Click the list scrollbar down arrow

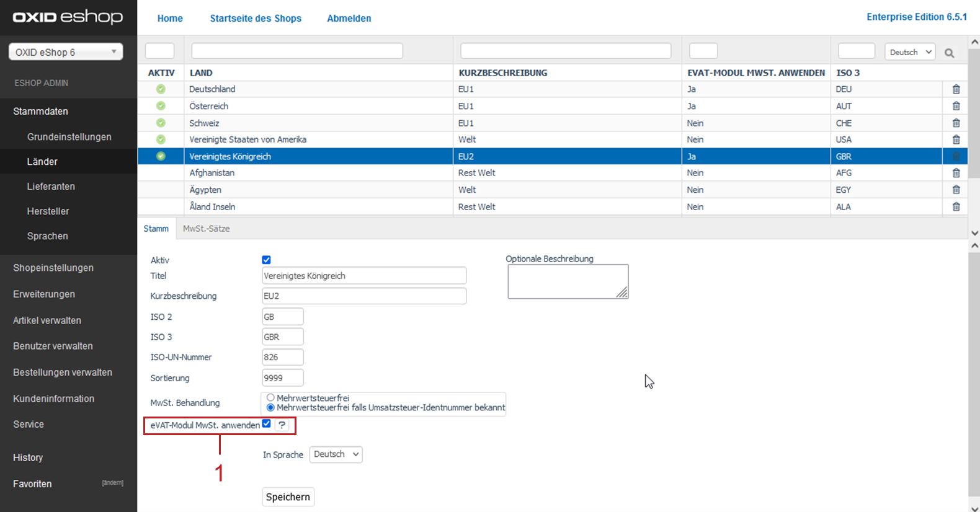[974, 233]
